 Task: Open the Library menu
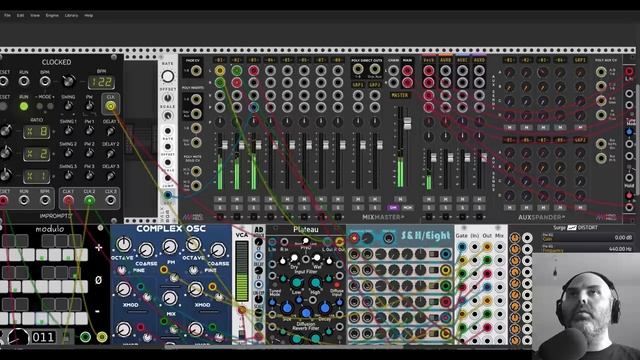tap(71, 15)
